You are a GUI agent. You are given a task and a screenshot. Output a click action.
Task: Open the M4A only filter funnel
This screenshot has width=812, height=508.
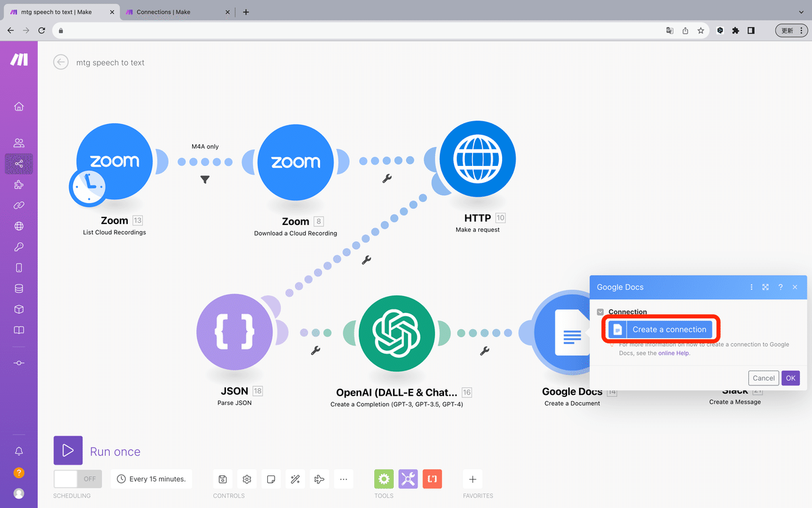point(205,179)
